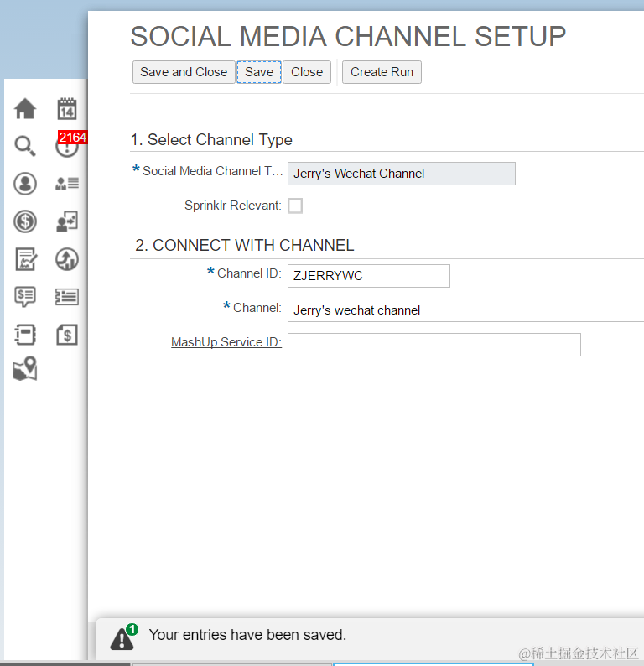Click the warning message icon in status bar
This screenshot has width=644, height=666.
coord(124,637)
